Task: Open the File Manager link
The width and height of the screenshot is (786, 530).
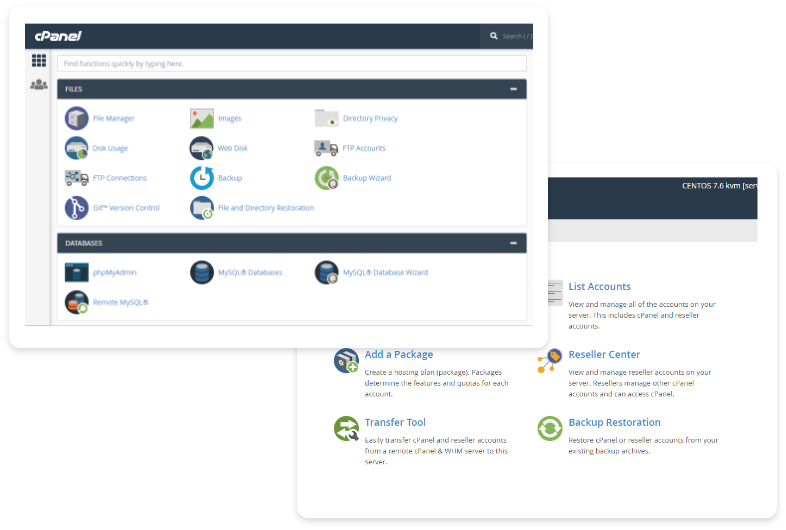Action: pyautogui.click(x=114, y=118)
